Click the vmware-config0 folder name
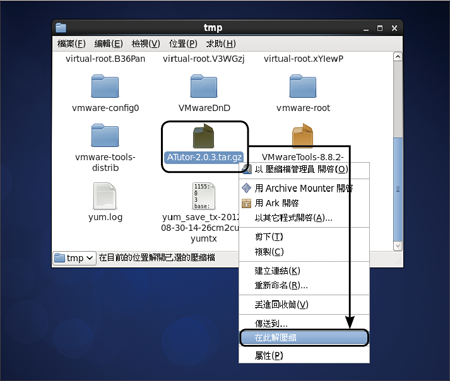Viewport: 450px width, 381px height. (x=105, y=108)
